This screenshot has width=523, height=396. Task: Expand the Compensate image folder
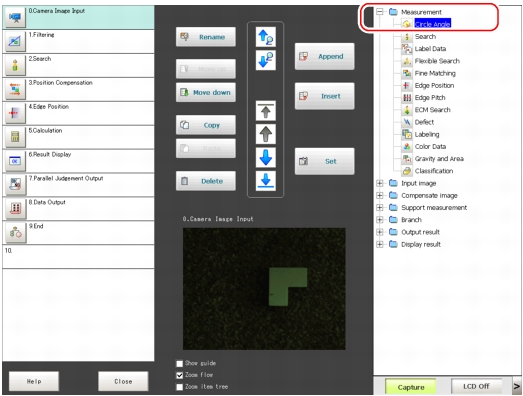tap(380, 195)
